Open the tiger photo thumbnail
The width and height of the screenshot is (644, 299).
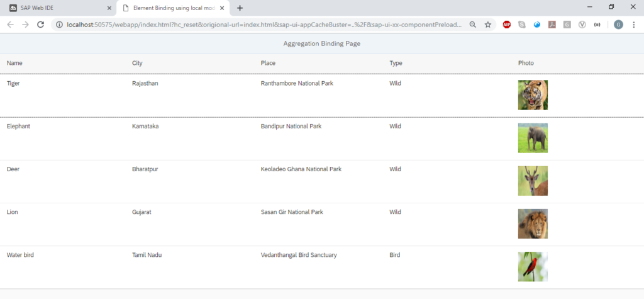(x=533, y=95)
